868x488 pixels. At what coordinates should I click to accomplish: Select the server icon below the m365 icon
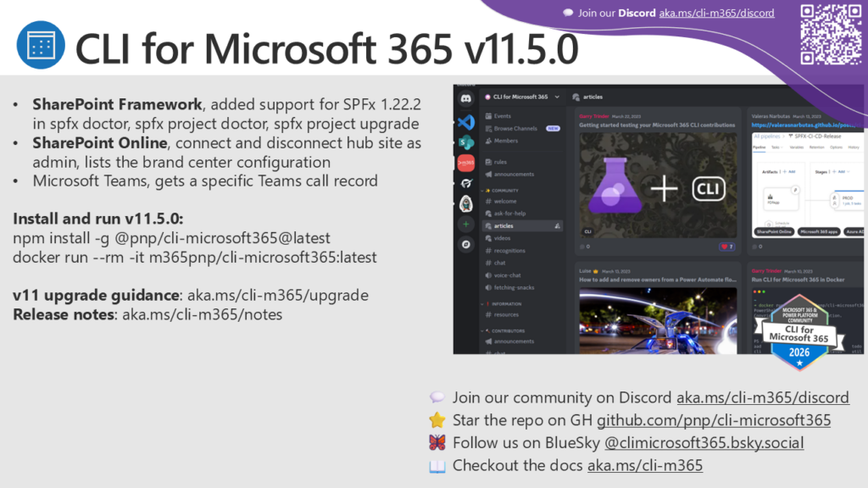[x=466, y=183]
